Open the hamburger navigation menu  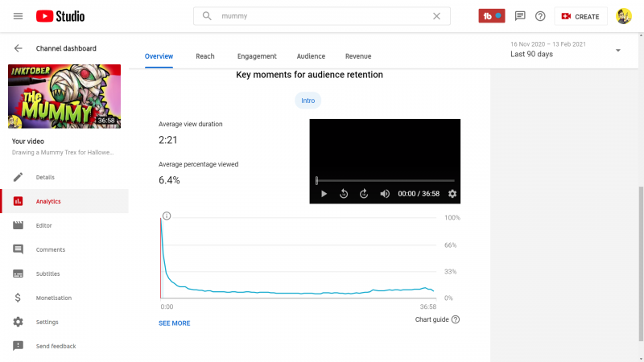tap(18, 16)
